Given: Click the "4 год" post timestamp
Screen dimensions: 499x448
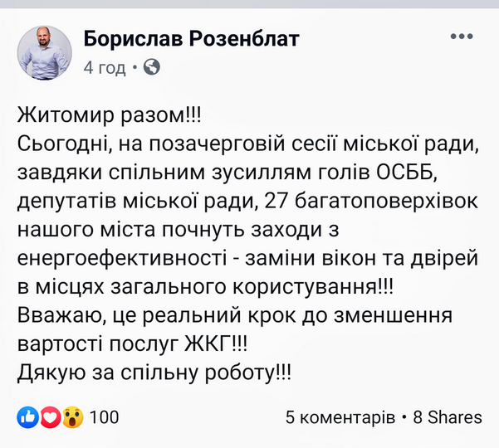Looking at the screenshot, I should click(x=105, y=68).
